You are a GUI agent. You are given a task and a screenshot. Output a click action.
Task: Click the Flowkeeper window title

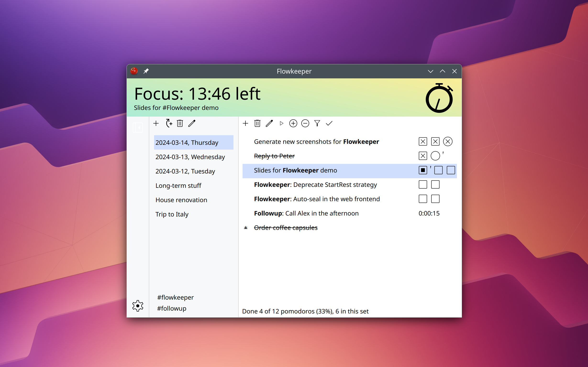click(x=294, y=71)
